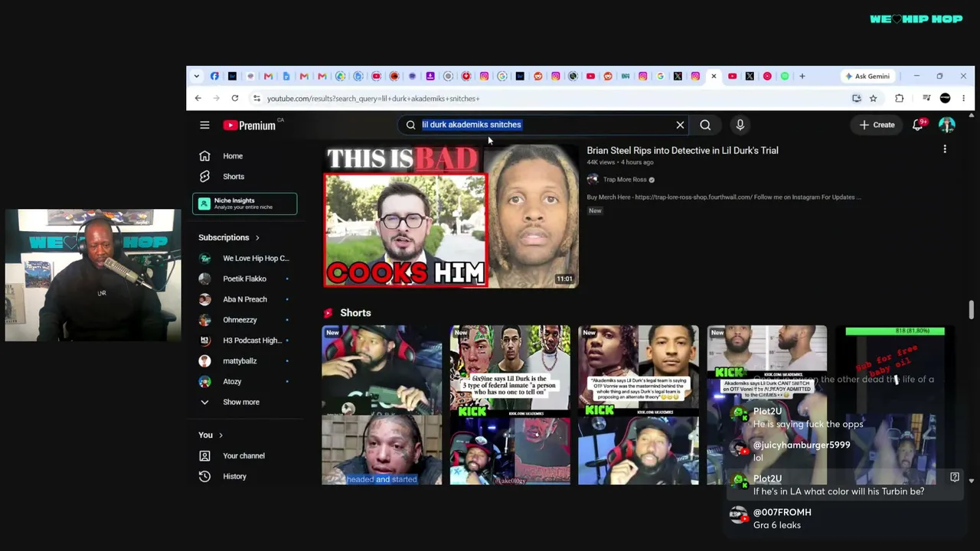Image resolution: width=980 pixels, height=551 pixels.
Task: Open H3 Podcast Highlights subscription
Action: pyautogui.click(x=245, y=341)
